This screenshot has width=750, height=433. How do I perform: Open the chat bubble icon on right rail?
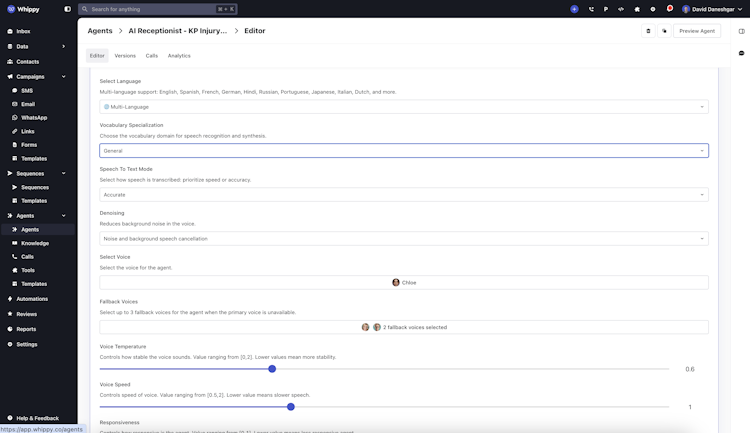(741, 53)
